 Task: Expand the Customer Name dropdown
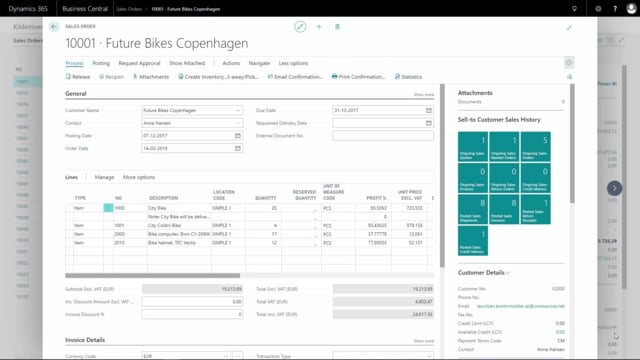click(x=238, y=111)
